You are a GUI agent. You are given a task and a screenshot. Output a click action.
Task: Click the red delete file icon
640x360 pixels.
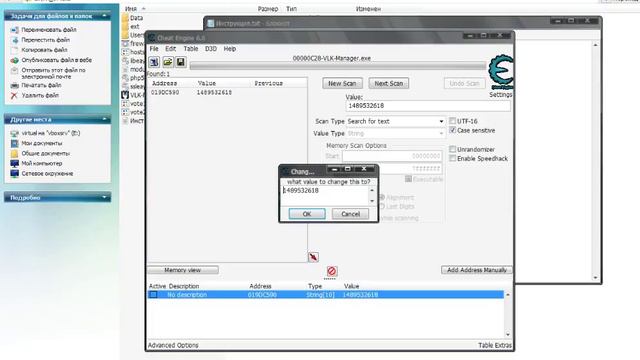[x=14, y=96]
